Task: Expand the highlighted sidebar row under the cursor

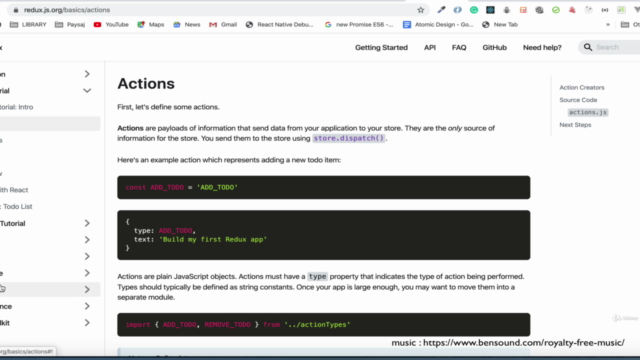Action: pyautogui.click(x=87, y=289)
